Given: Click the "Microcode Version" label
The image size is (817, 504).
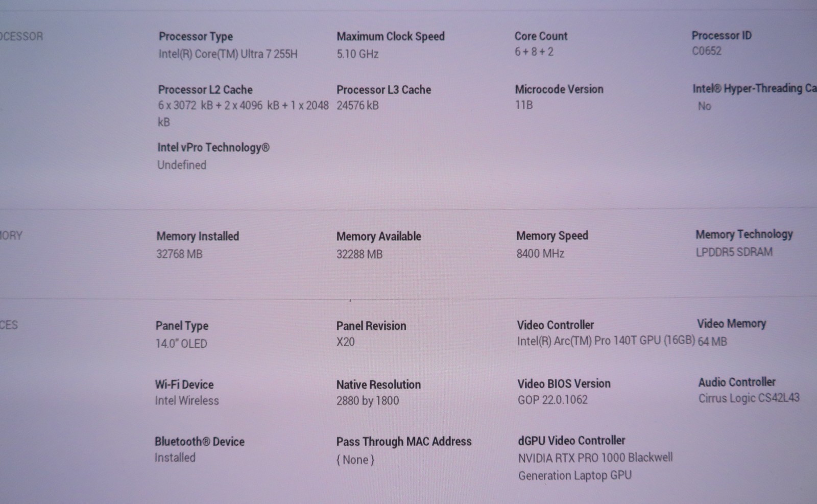Looking at the screenshot, I should point(559,89).
